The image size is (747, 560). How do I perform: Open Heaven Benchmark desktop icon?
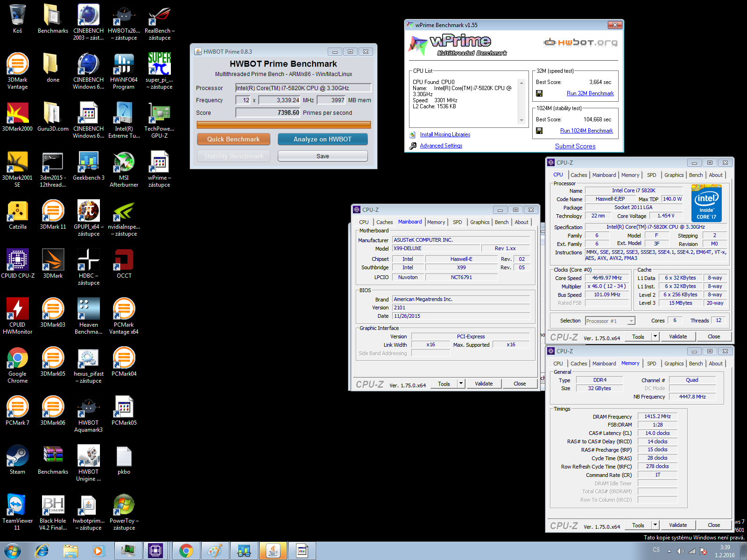click(88, 316)
